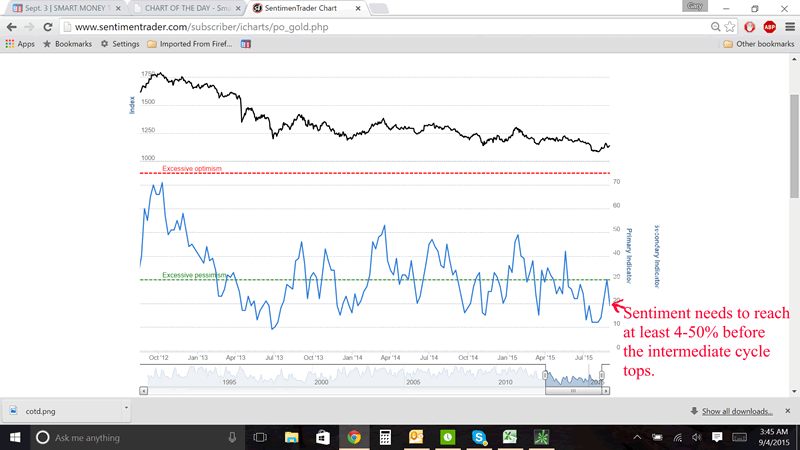Click the Show all downloads link
Viewport: 800px width, 450px height.
point(736,411)
